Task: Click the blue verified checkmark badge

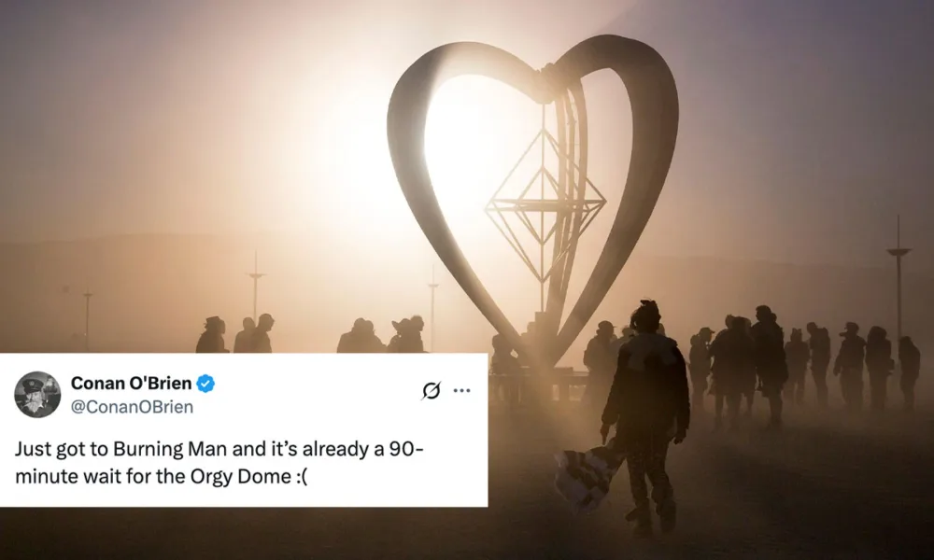Action: pyautogui.click(x=205, y=384)
